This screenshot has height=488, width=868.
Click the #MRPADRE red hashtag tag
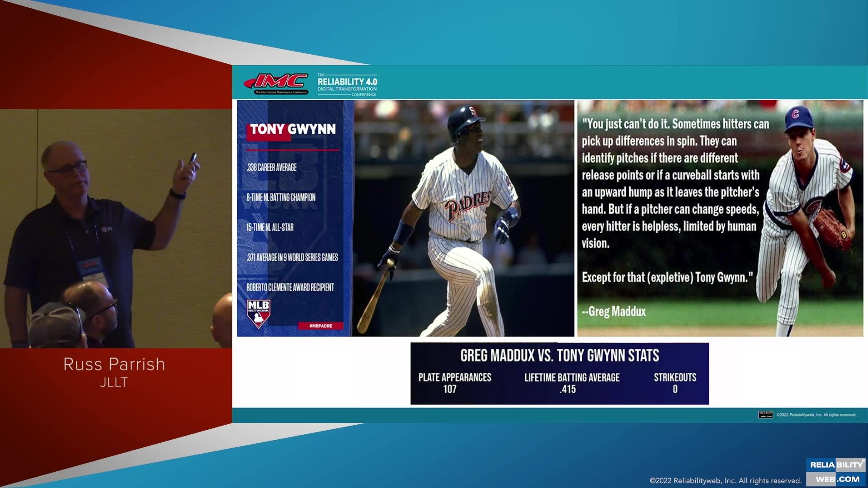click(x=321, y=326)
